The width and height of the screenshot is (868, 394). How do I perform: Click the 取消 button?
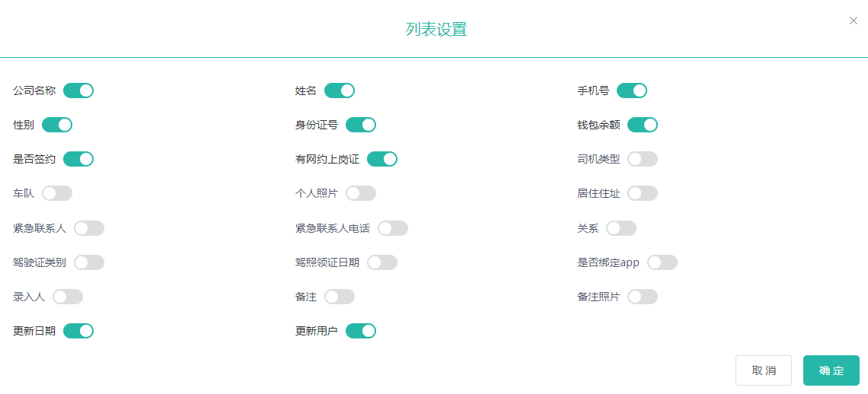[763, 370]
